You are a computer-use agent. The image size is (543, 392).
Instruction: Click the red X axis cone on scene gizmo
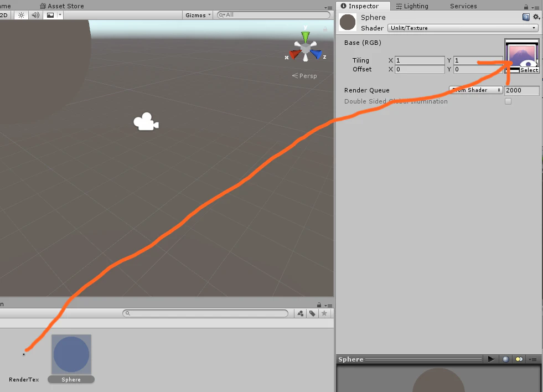click(295, 54)
